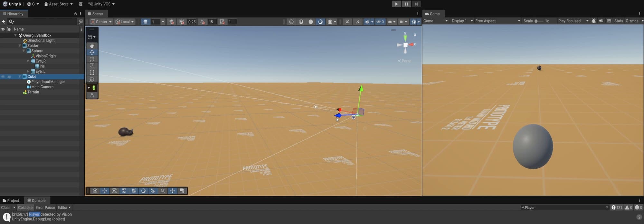Open the Asset Store menu
Image resolution: width=644 pixels, height=224 pixels.
pyautogui.click(x=58, y=4)
